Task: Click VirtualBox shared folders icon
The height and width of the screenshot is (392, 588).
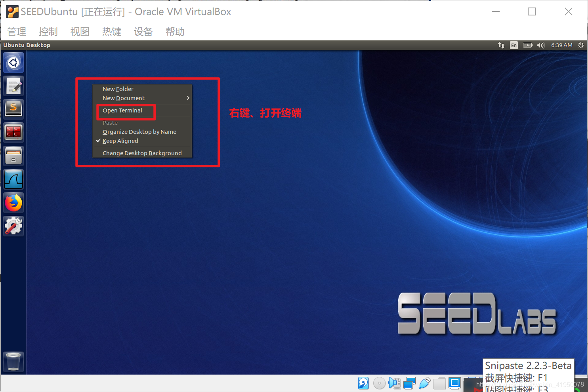Action: tap(439, 383)
